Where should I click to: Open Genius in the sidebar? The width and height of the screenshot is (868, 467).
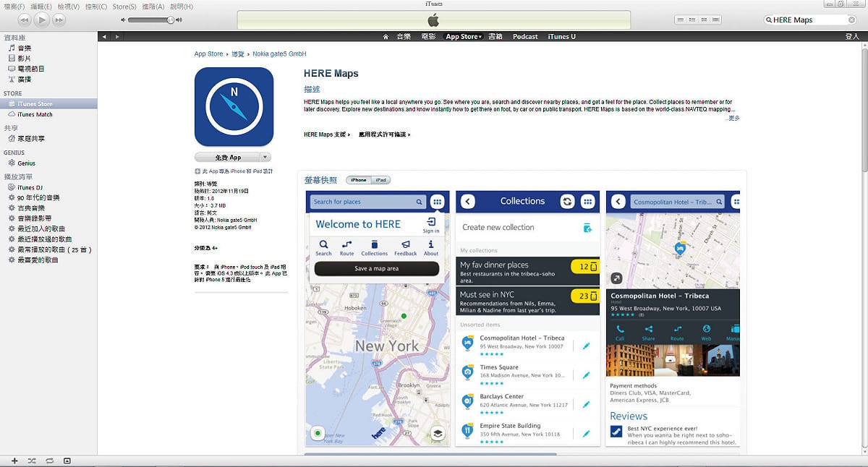pyautogui.click(x=26, y=163)
